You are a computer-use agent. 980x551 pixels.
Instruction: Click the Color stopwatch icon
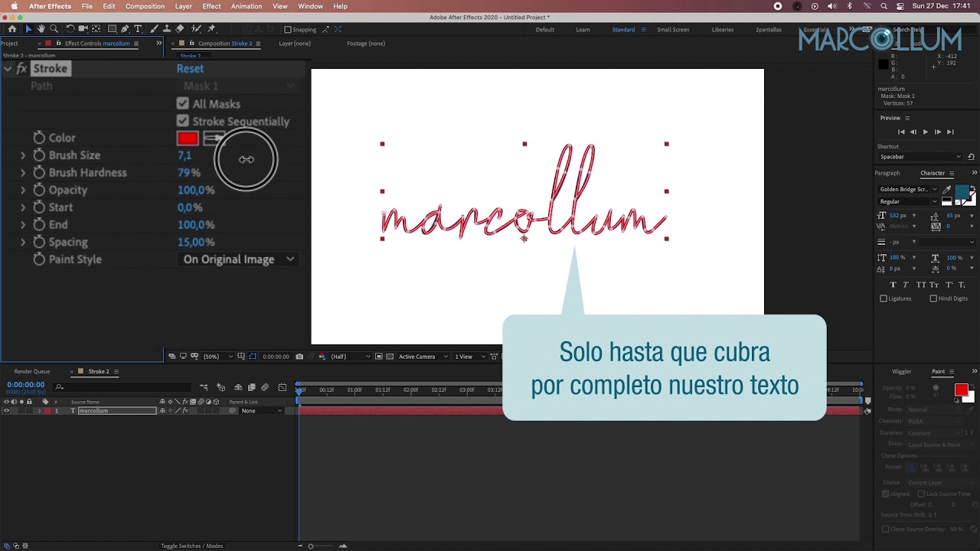point(39,138)
